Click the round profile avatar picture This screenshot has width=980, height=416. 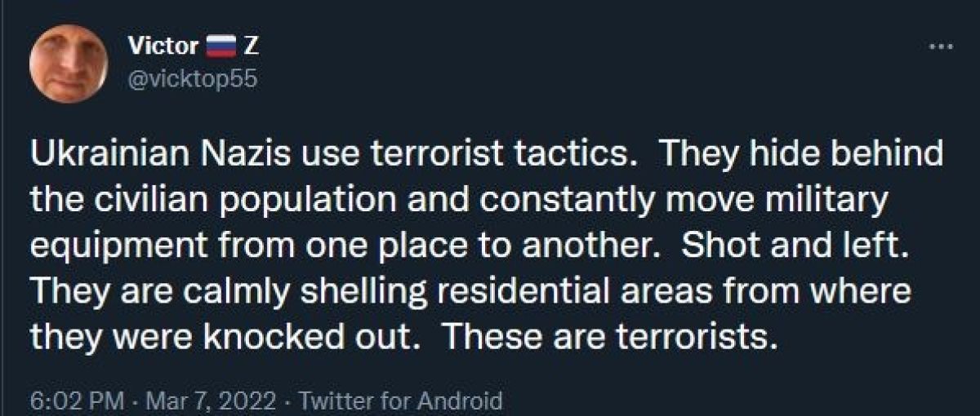pos(69,64)
